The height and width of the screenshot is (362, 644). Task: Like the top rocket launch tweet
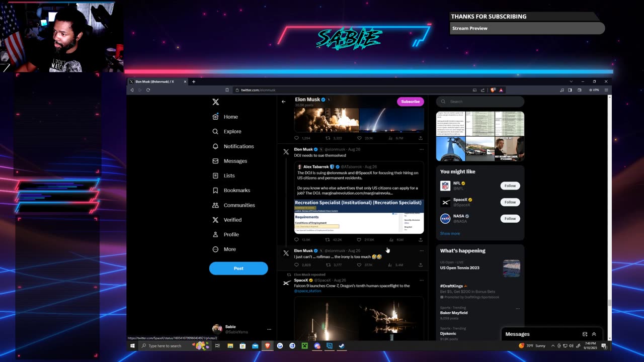click(x=359, y=138)
